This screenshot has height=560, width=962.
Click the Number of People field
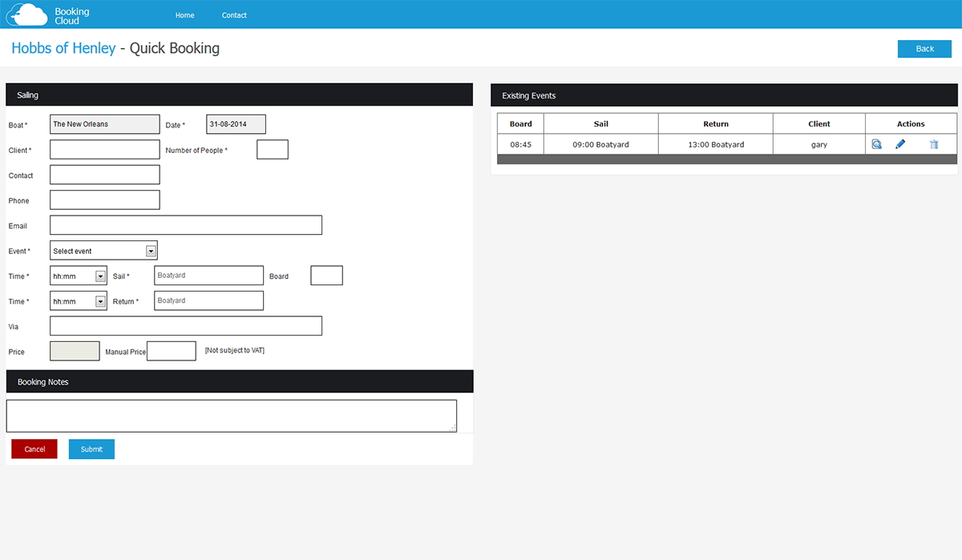pyautogui.click(x=272, y=150)
